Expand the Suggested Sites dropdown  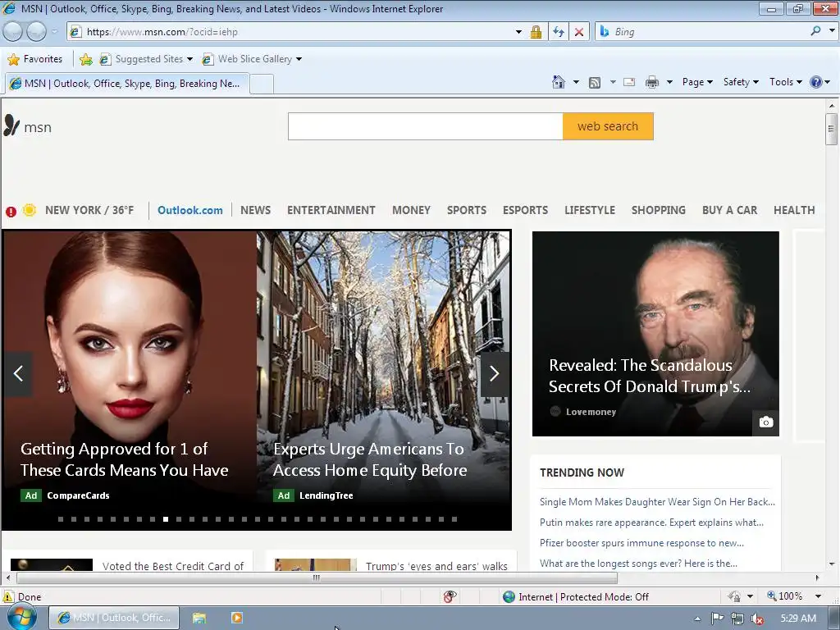[189, 59]
